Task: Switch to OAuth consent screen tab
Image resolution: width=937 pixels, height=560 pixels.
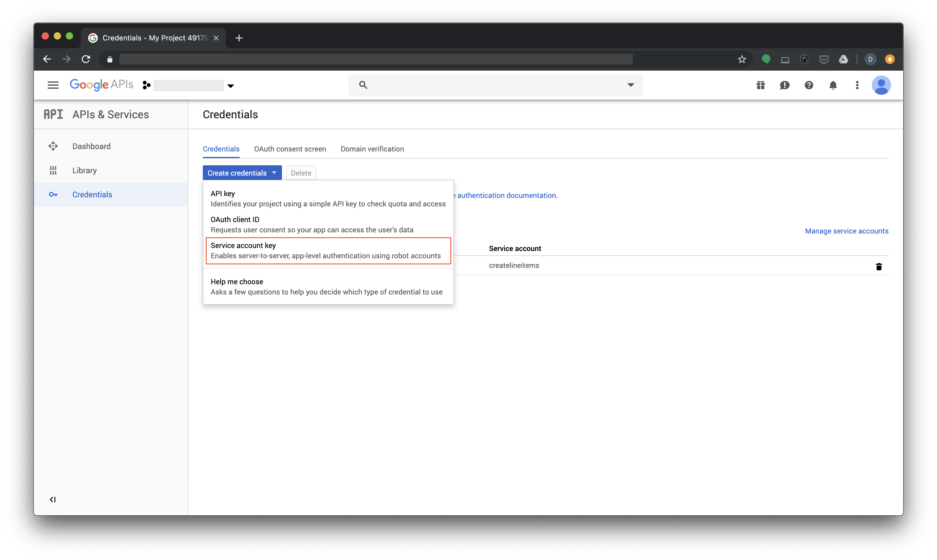Action: point(289,149)
